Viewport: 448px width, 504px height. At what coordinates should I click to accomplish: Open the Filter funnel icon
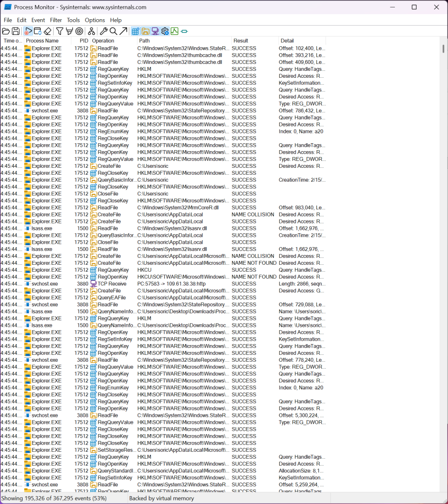60,31
